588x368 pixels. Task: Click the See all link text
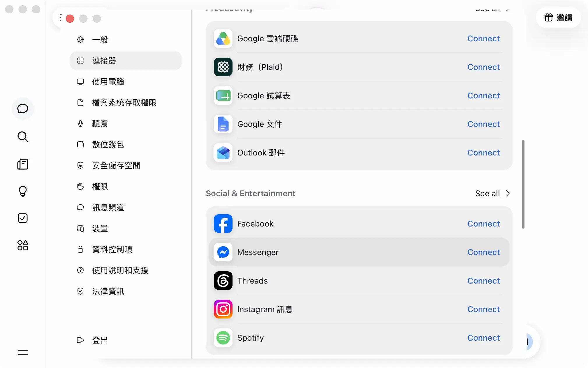(487, 193)
